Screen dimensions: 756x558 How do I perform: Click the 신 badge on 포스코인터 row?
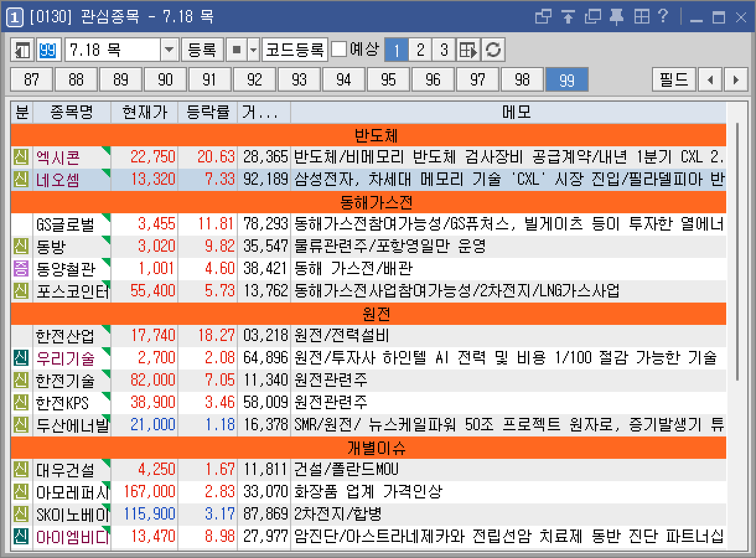pyautogui.click(x=22, y=291)
